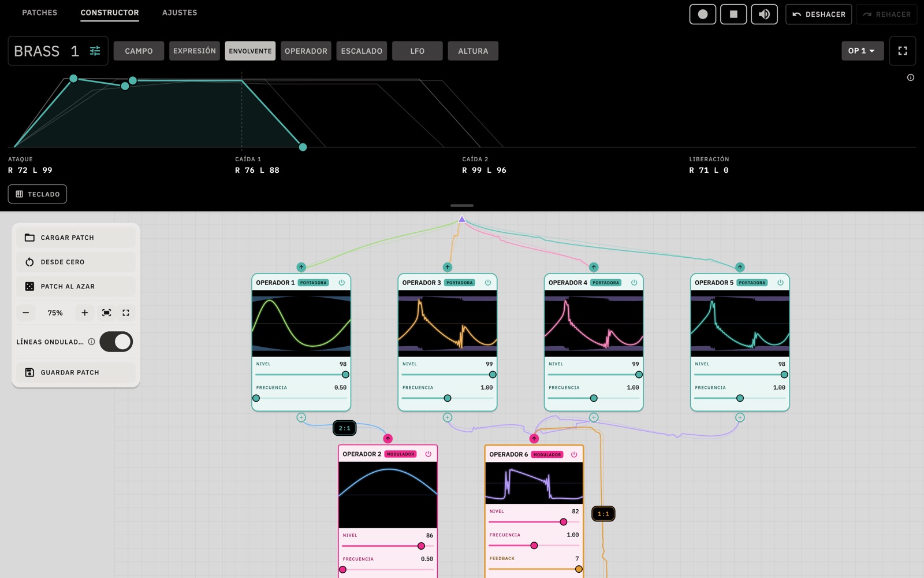
Task: Toggle power for Operador 5
Action: (780, 283)
